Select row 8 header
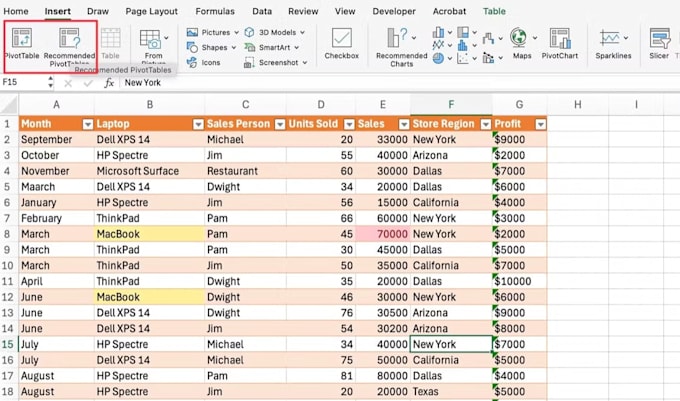The image size is (680, 401). (x=9, y=234)
